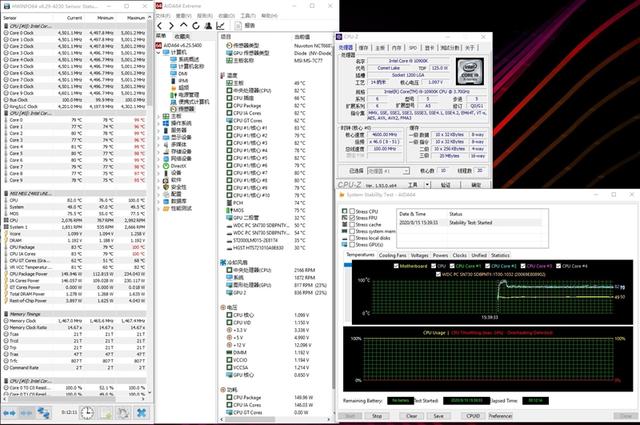Open AIDA64 first menu bar item
Screen dimensions: 640x425
coord(162,16)
